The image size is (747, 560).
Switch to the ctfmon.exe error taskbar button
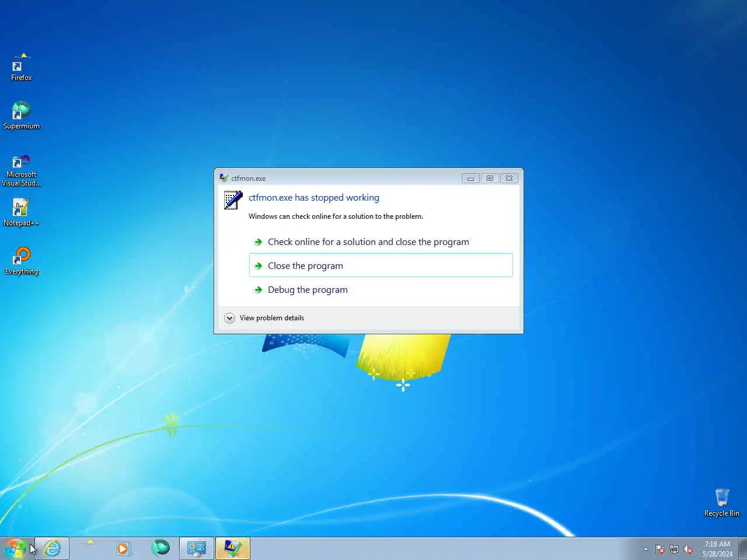coord(233,548)
